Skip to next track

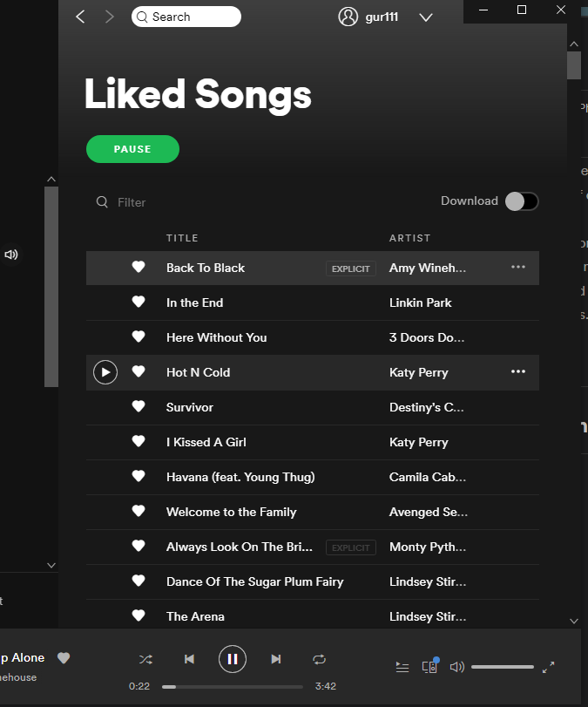pyautogui.click(x=276, y=659)
